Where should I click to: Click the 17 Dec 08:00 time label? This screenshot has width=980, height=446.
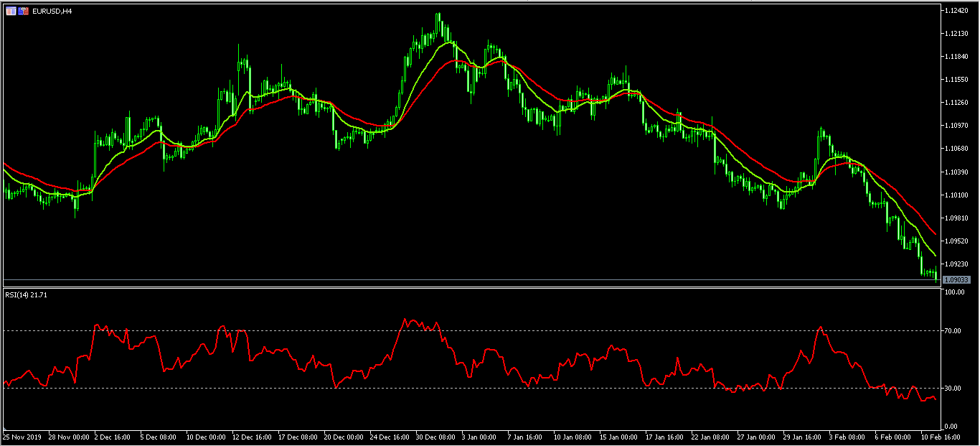[298, 436]
